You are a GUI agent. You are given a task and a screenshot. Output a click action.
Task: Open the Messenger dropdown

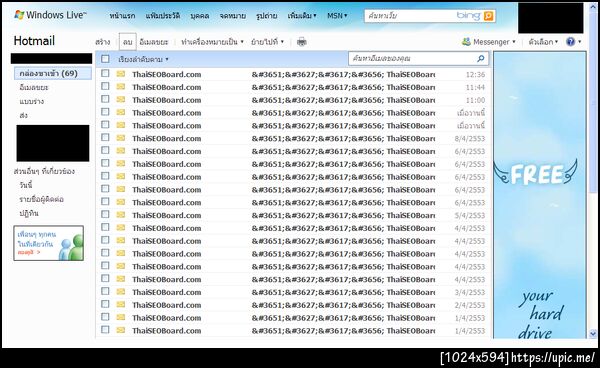(494, 42)
